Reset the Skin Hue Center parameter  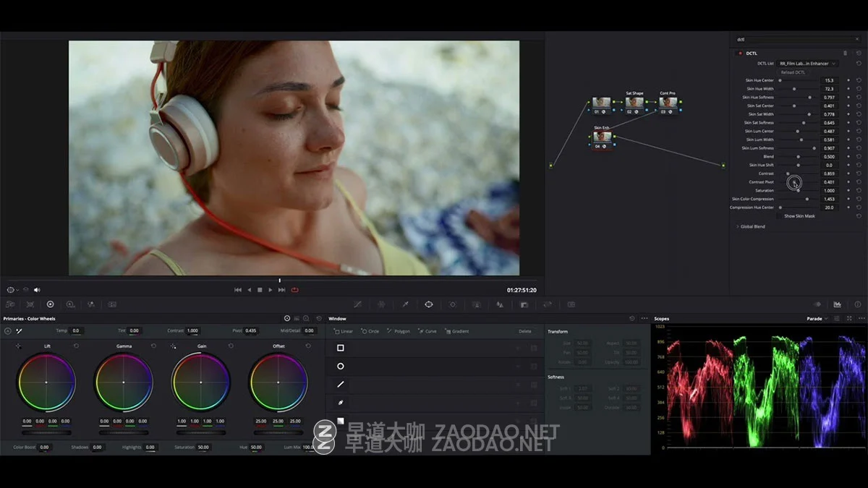click(858, 80)
